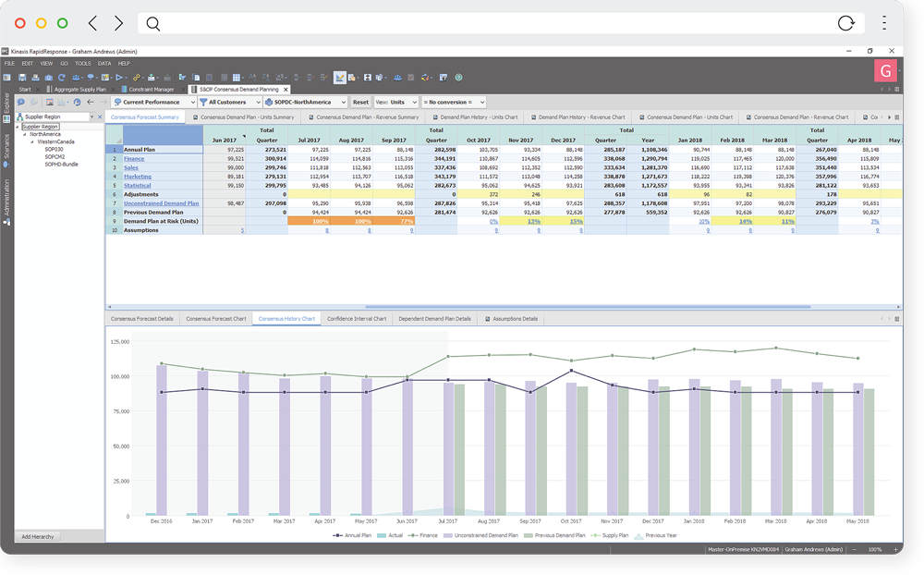Open the TOOLS menu
This screenshot has width=924, height=575.
pyautogui.click(x=82, y=63)
